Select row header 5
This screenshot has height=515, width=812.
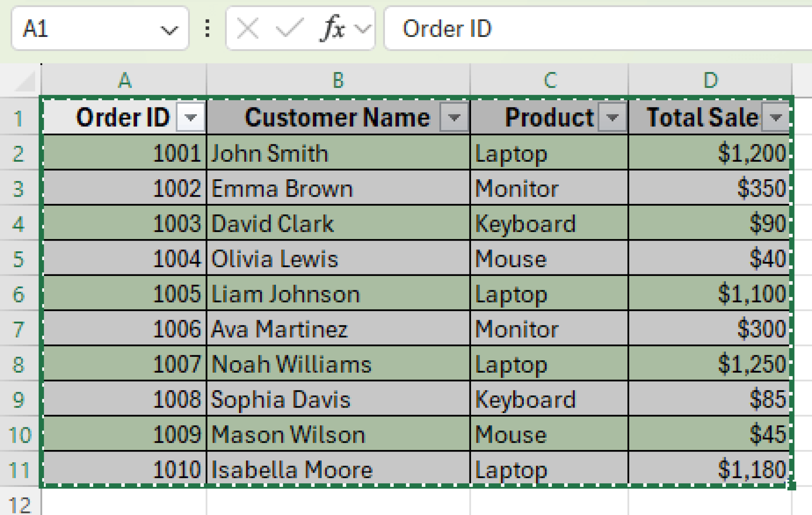click(20, 259)
